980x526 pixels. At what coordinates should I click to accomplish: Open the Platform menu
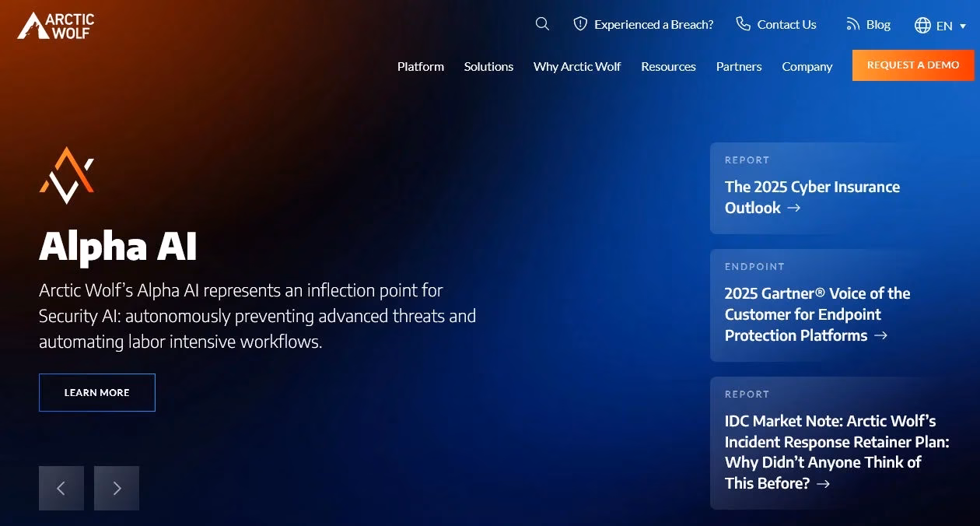[421, 66]
